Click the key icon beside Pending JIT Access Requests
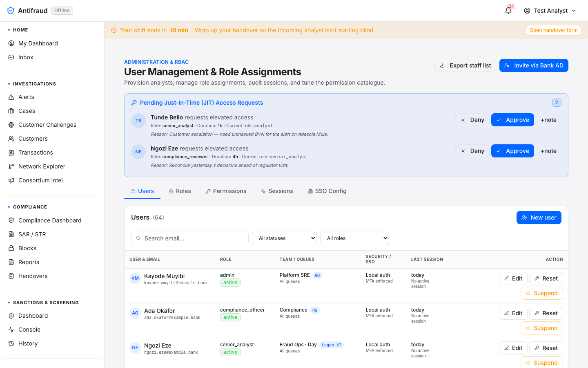The width and height of the screenshot is (588, 368). coord(134,103)
